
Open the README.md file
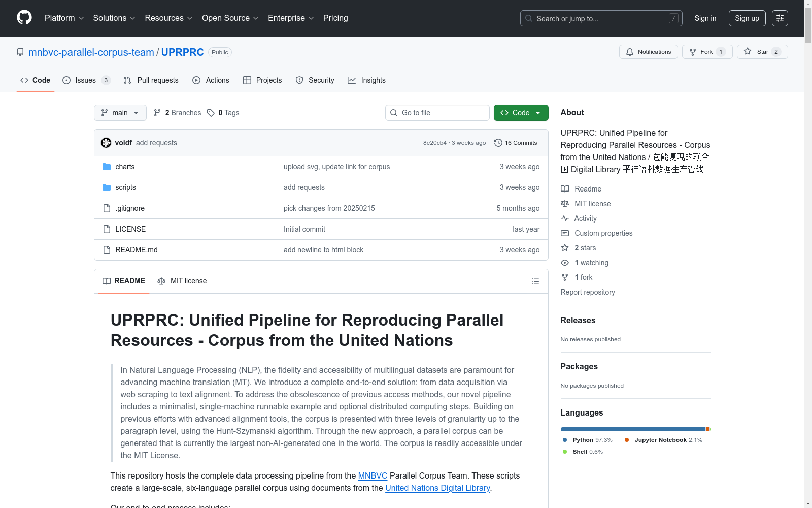[137, 250]
